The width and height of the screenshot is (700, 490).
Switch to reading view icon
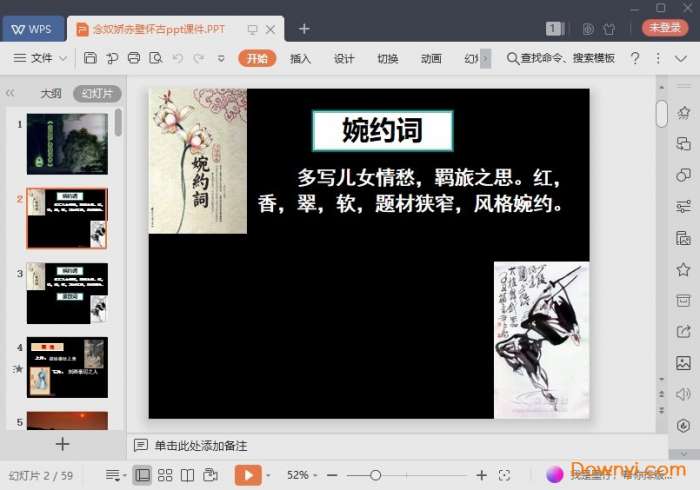click(x=187, y=475)
